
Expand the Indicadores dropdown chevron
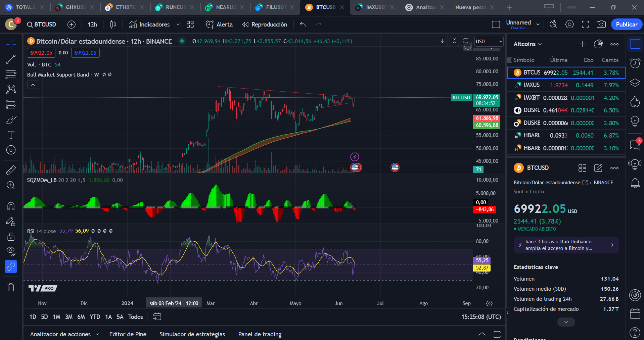click(x=178, y=24)
